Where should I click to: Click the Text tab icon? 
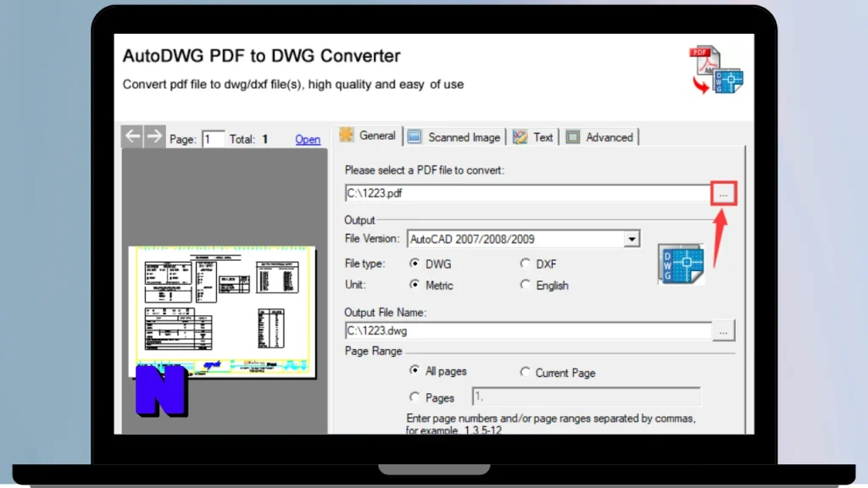click(520, 137)
